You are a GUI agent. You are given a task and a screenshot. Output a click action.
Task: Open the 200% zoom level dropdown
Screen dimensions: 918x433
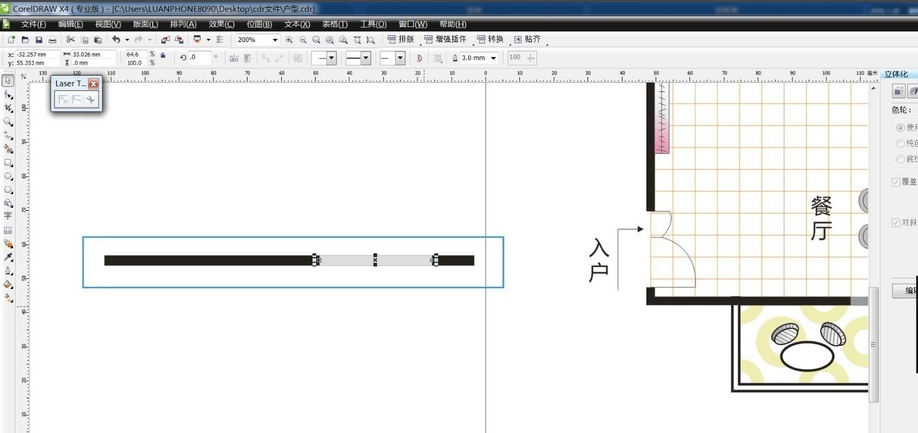point(275,40)
